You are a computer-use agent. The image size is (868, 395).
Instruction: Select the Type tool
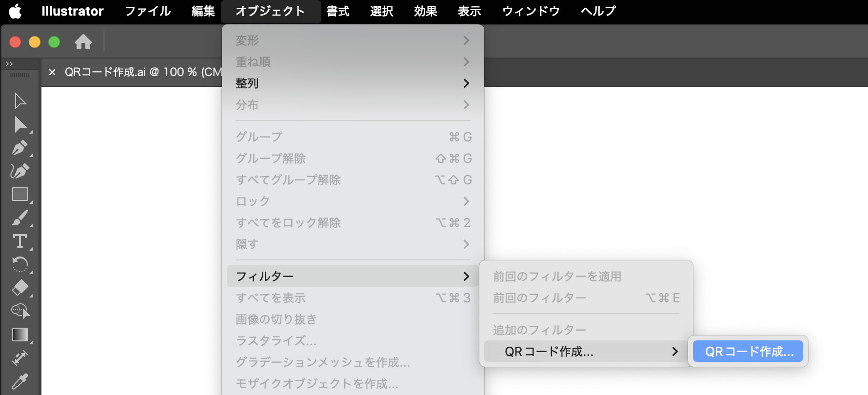[x=20, y=241]
